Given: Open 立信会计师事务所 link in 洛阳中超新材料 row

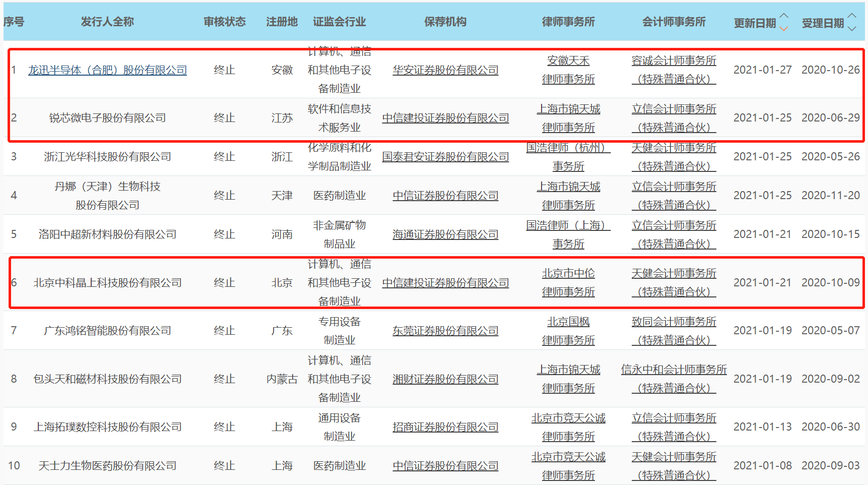Looking at the screenshot, I should pos(674,234).
